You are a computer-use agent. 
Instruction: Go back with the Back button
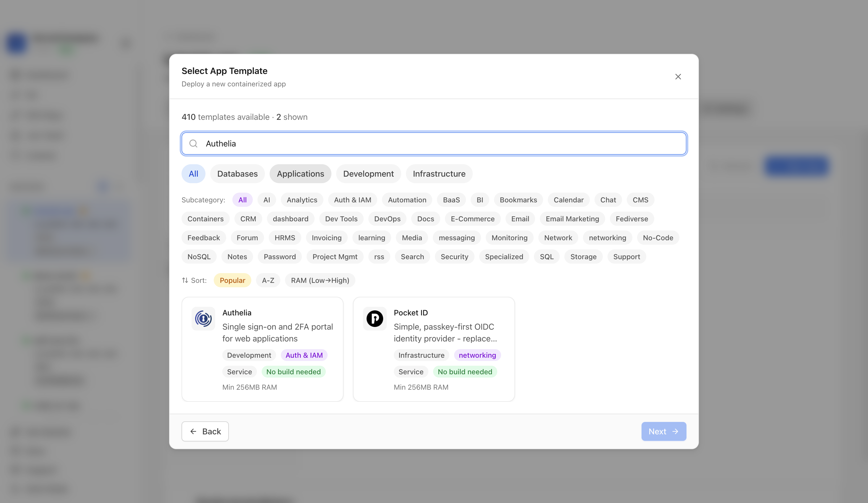[205, 431]
